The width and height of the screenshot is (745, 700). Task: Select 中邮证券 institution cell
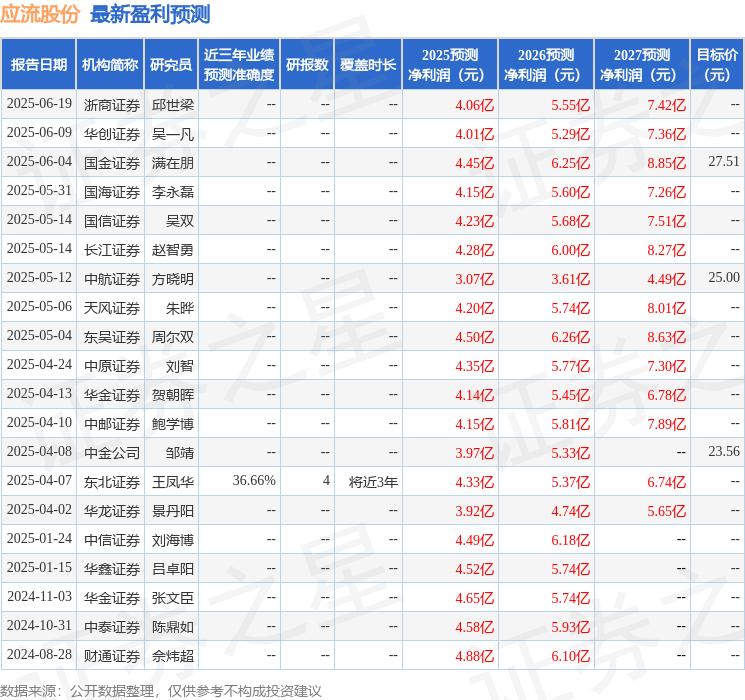[x=112, y=424]
